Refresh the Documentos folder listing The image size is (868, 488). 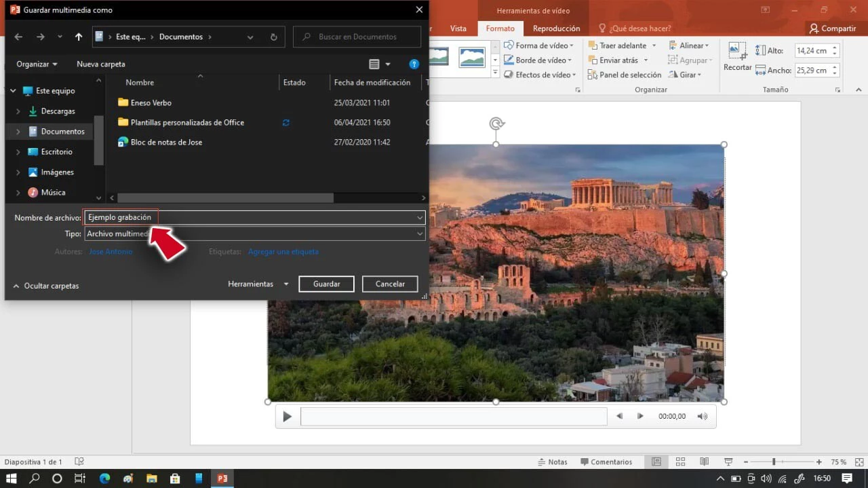[x=273, y=37]
